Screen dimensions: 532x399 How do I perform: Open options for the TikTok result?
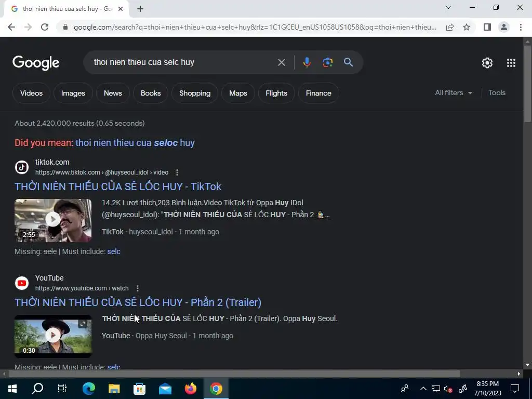pyautogui.click(x=177, y=172)
